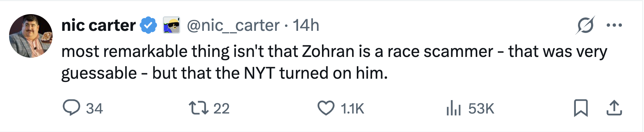This screenshot has width=644, height=132.
Task: Open view analytics bar chart icon
Action: pyautogui.click(x=453, y=108)
